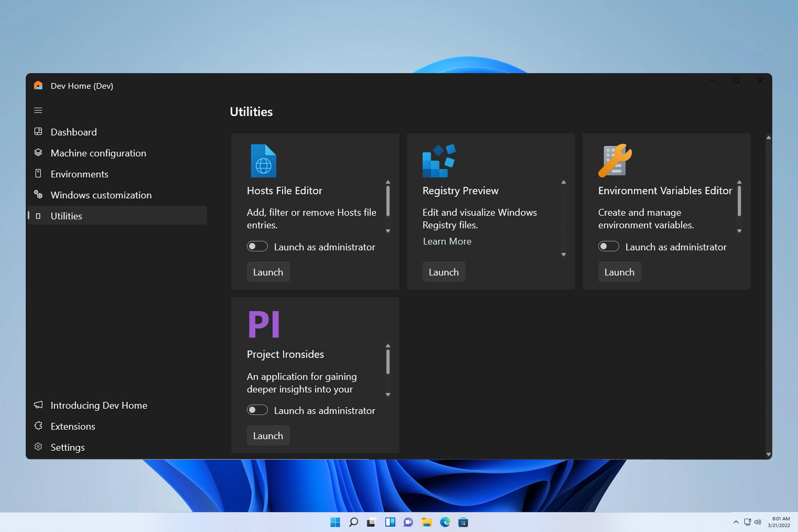This screenshot has height=532, width=798.
Task: Open Extensions settings
Action: [x=72, y=426]
